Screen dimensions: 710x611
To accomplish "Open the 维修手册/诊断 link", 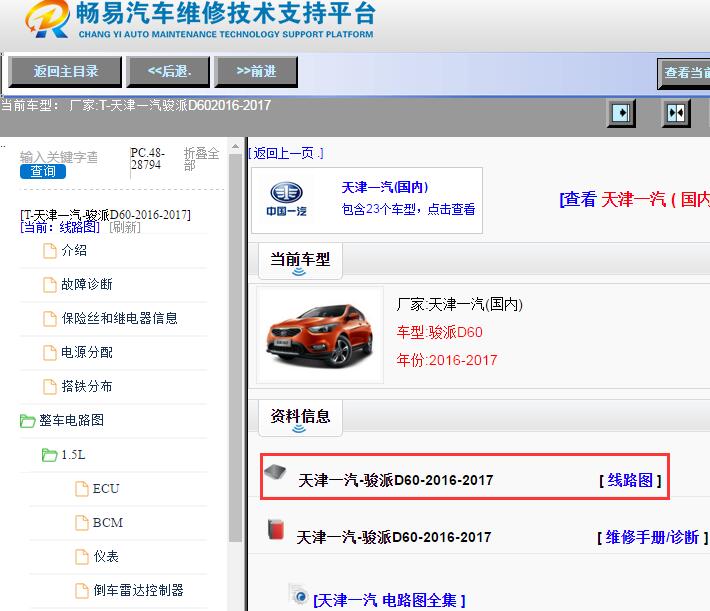I will 652,537.
